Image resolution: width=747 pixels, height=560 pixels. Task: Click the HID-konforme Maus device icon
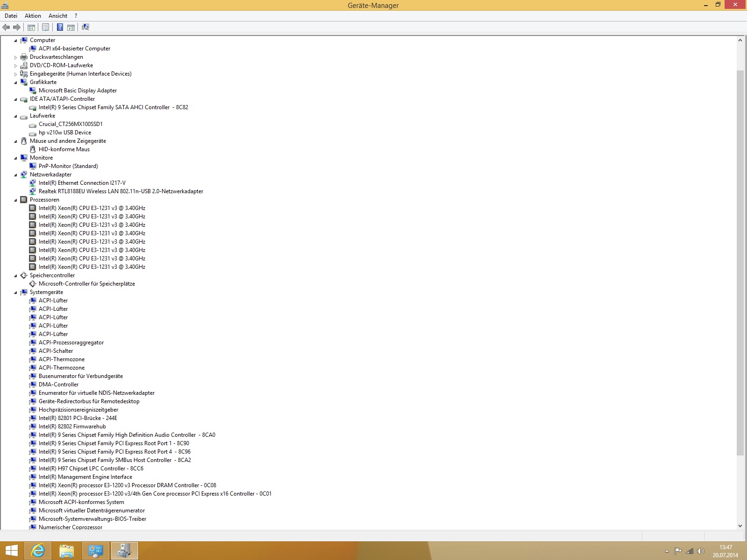coord(33,149)
